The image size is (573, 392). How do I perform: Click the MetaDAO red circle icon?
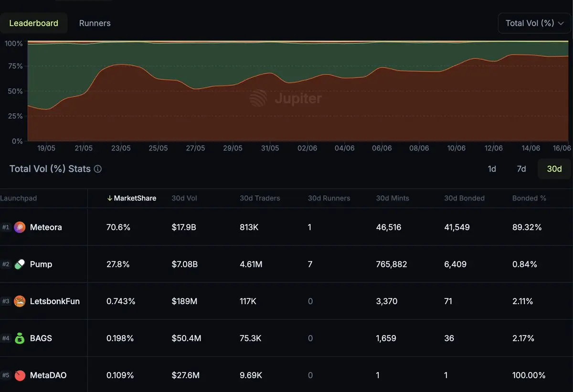pos(20,375)
